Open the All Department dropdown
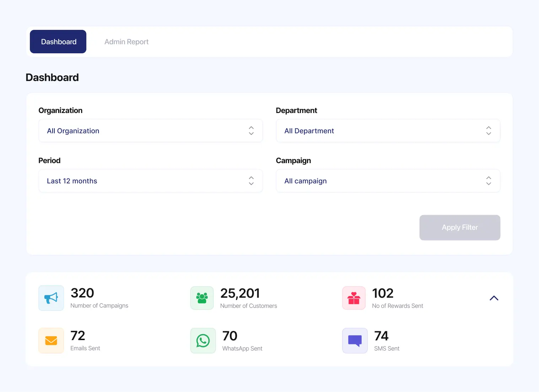Screen dimensions: 539x392 tap(388, 131)
